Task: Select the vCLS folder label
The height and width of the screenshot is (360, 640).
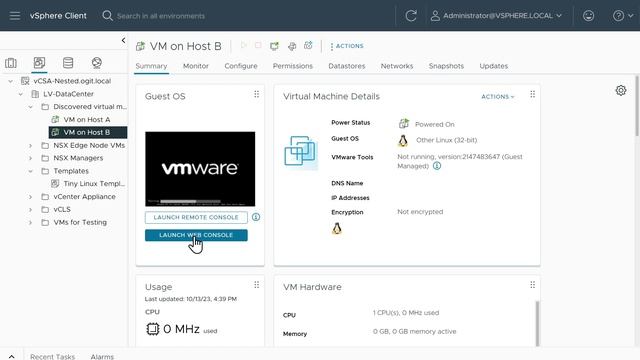Action: [62, 209]
